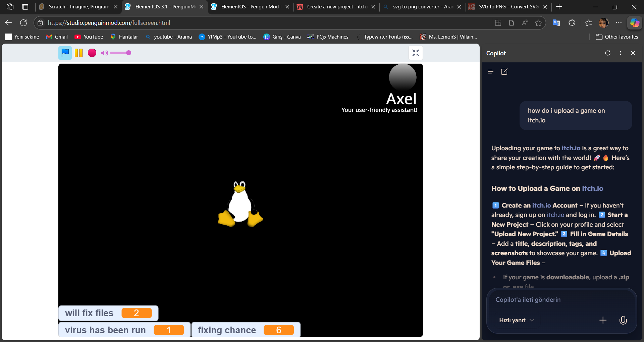Open browser extensions puzzle icon
644x342 pixels.
pos(572,22)
